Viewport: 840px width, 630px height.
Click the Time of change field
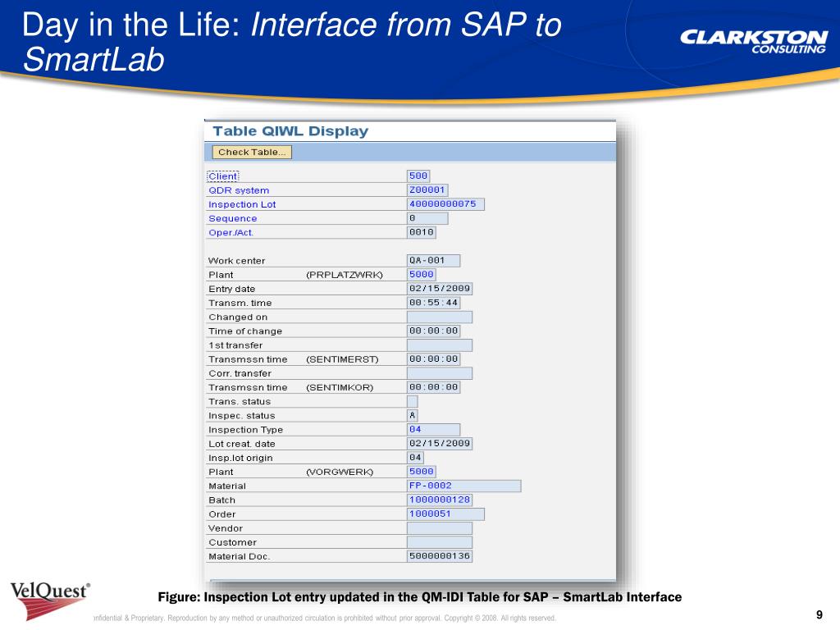[433, 331]
